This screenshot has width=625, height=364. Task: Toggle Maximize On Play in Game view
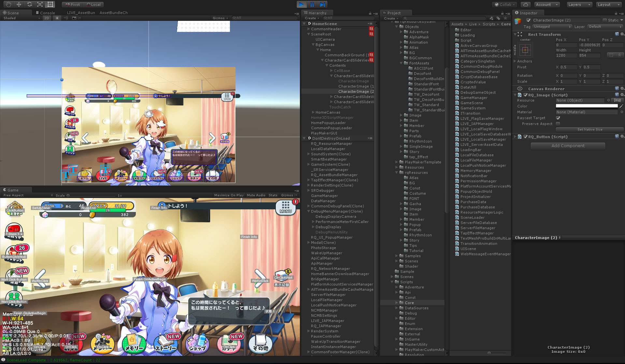pos(229,195)
